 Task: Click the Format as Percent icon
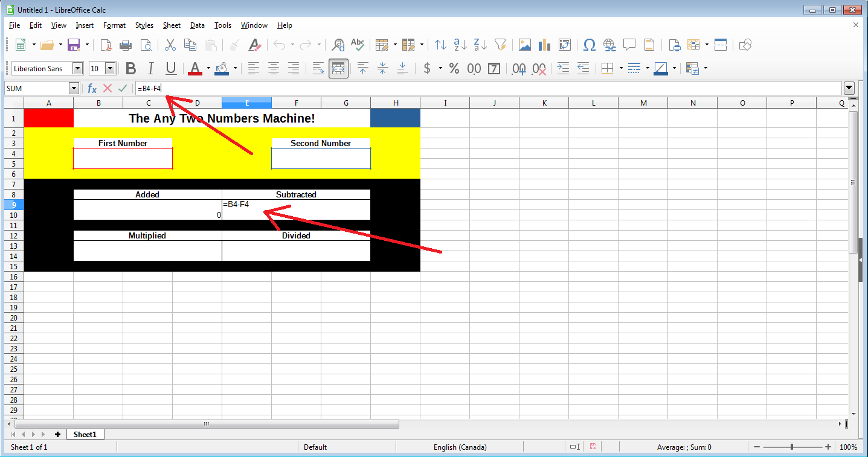(x=454, y=68)
